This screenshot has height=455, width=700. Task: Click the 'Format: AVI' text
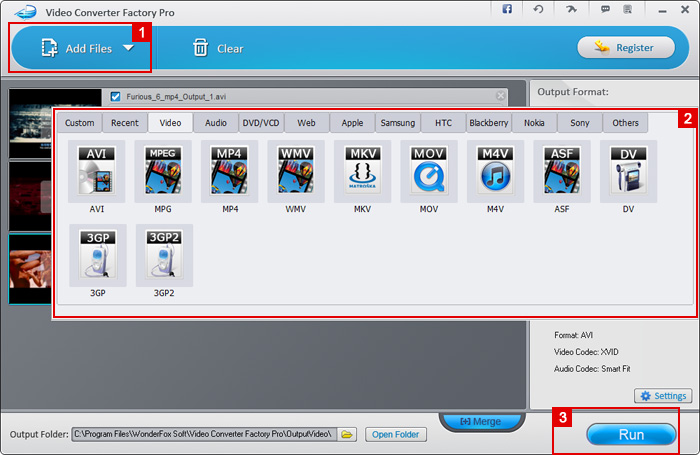574,335
